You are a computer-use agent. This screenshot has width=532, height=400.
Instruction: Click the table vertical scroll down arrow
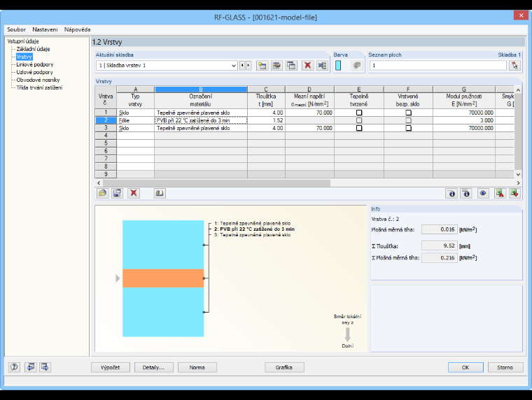click(518, 175)
